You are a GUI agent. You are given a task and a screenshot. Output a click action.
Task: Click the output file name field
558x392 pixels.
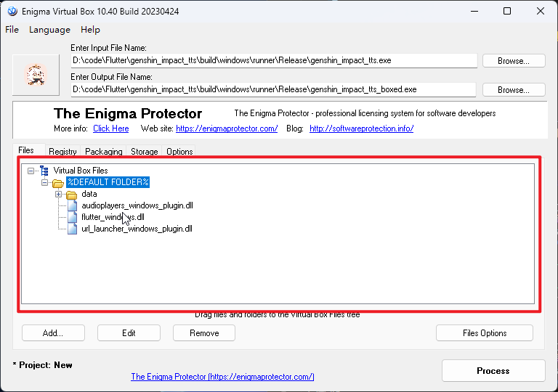[273, 89]
